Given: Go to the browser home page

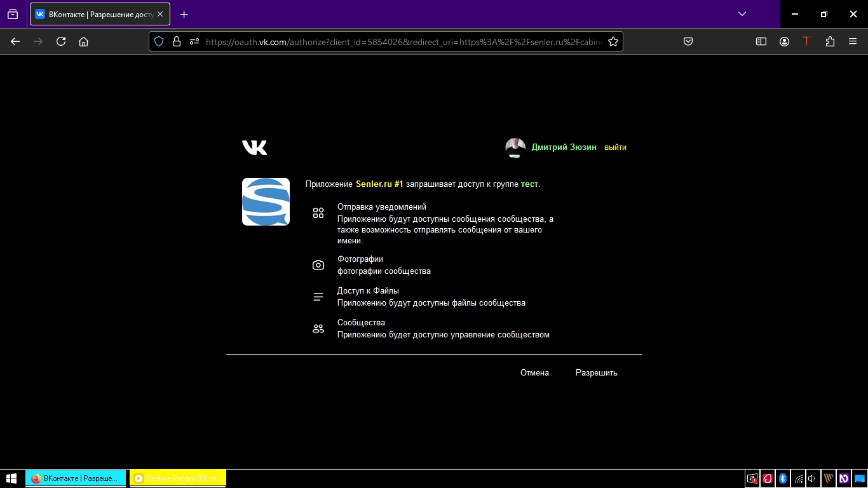Looking at the screenshot, I should (83, 41).
